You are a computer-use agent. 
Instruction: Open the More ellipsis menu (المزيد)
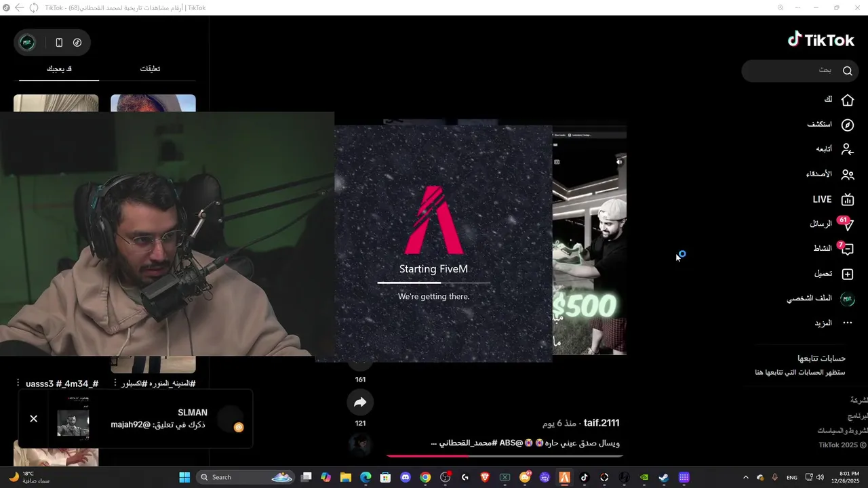pyautogui.click(x=847, y=323)
